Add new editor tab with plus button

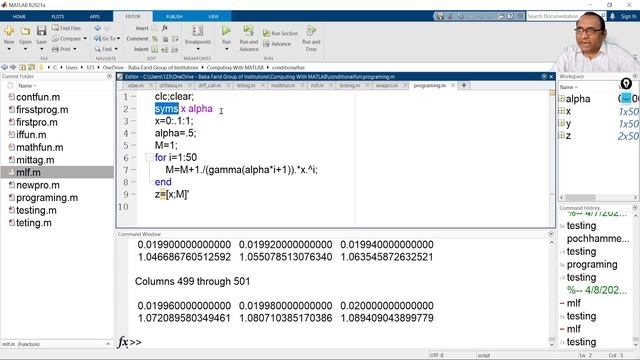[x=464, y=86]
